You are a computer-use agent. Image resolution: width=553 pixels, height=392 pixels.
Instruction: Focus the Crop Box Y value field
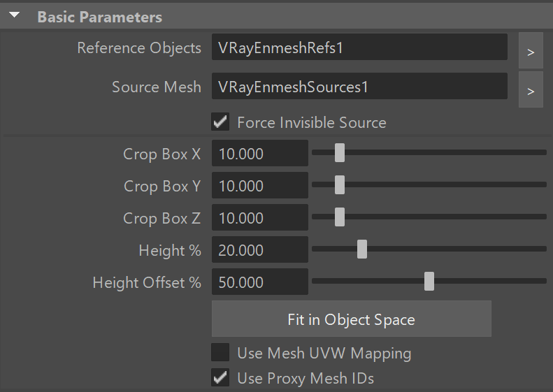click(260, 185)
